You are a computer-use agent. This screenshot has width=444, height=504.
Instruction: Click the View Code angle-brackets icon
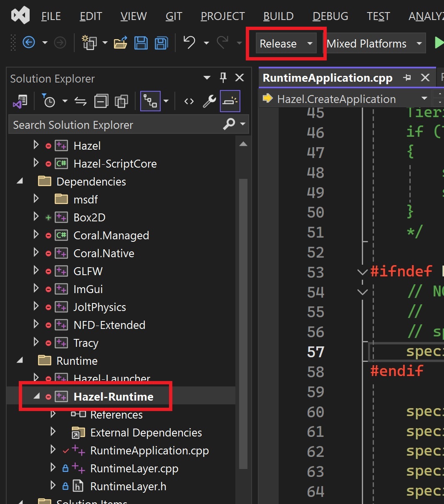coord(189,101)
